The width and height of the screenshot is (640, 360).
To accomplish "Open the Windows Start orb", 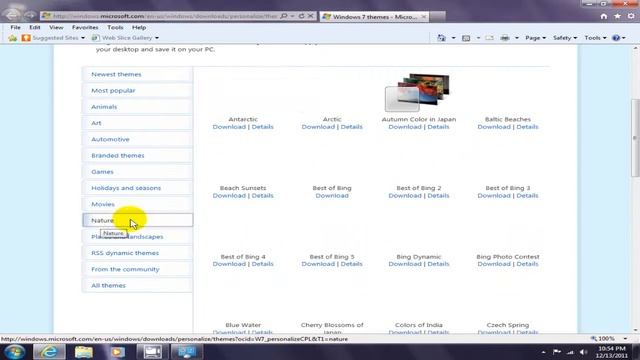I will point(15,351).
